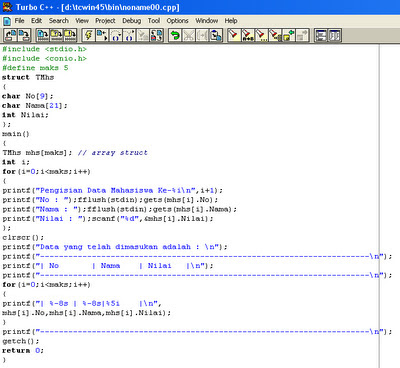Click the step over debug icon
400x368 pixels.
[x=116, y=35]
